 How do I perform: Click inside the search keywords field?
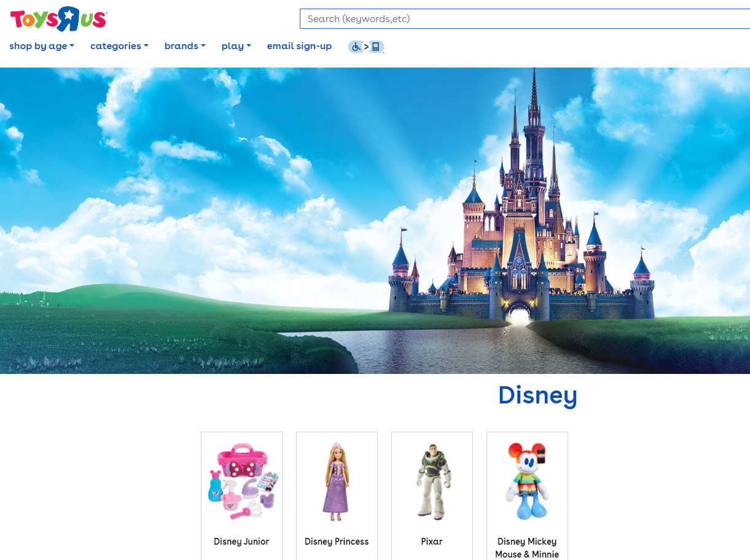[x=522, y=19]
